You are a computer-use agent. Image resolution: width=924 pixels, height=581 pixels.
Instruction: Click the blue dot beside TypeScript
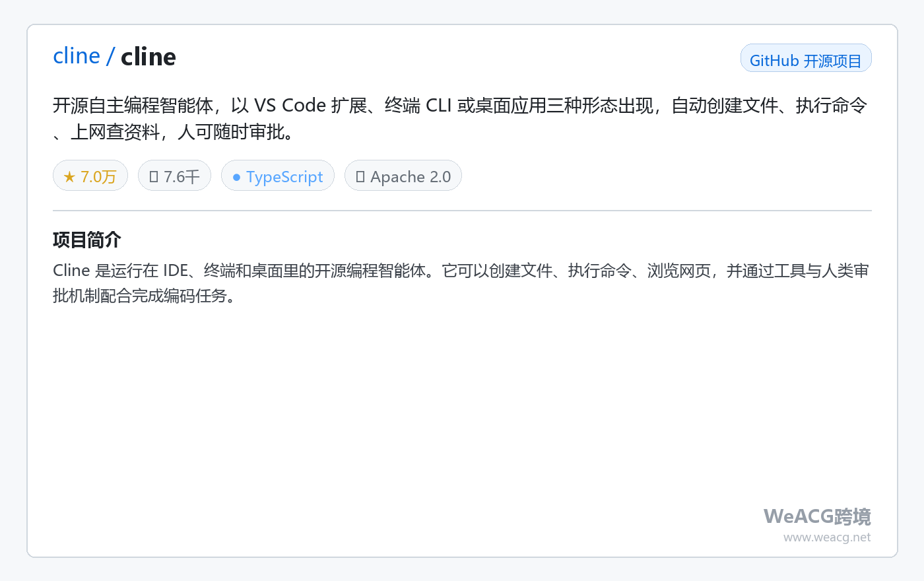click(236, 177)
